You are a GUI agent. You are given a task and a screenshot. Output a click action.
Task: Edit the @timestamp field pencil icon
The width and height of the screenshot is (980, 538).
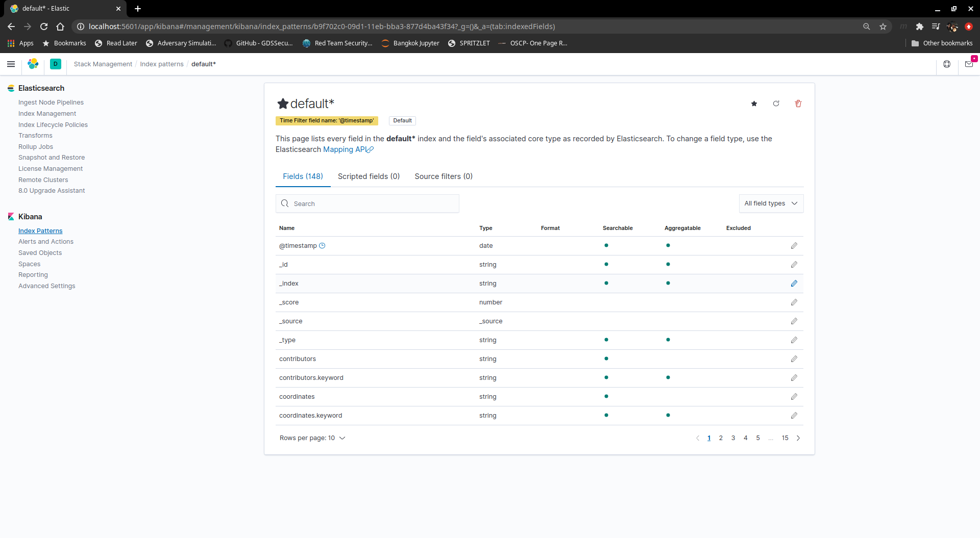tap(794, 246)
